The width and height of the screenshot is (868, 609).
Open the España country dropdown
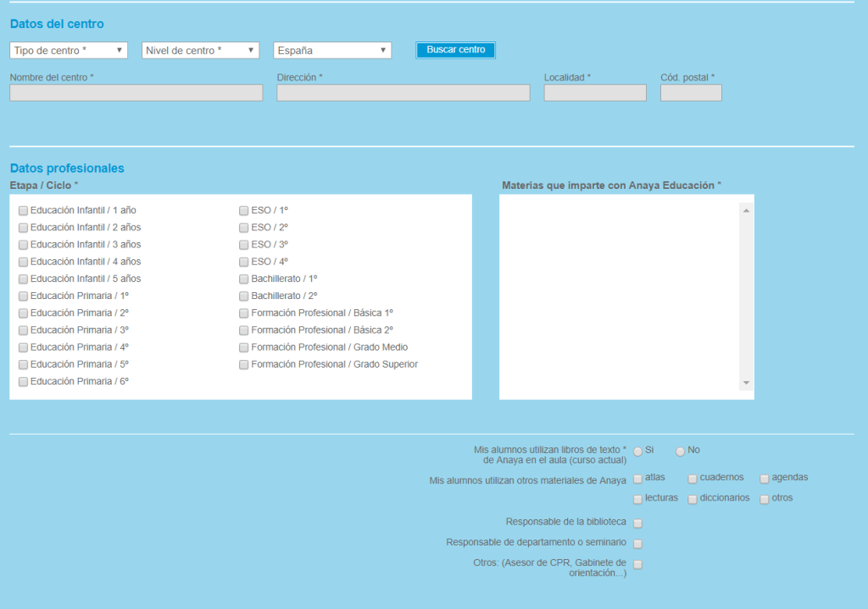332,51
